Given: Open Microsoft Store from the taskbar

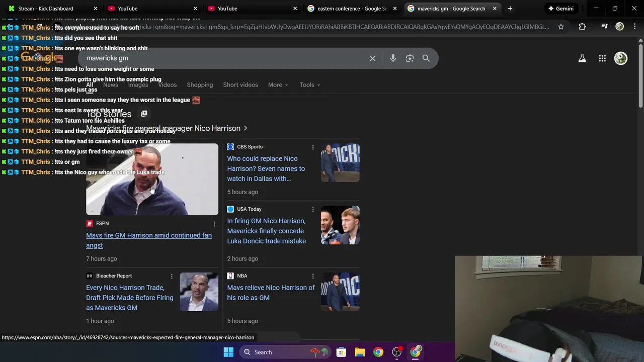Looking at the screenshot, I should pyautogui.click(x=341, y=352).
